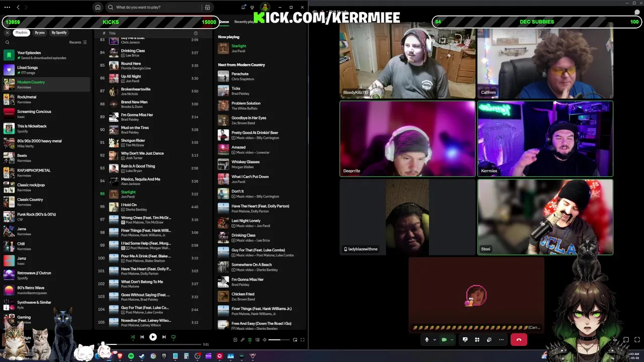Open the Browse icon in the search bar
Viewport: 644px width, 362px height.
[x=207, y=7]
